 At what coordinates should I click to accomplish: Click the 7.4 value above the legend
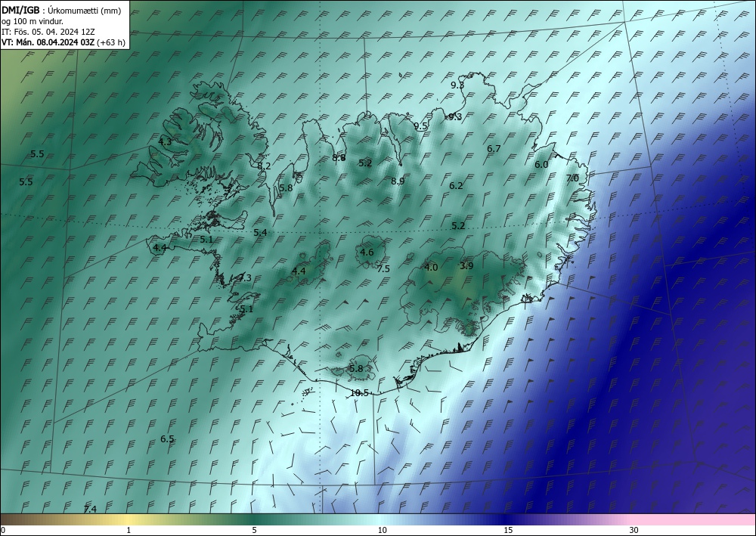90,510
